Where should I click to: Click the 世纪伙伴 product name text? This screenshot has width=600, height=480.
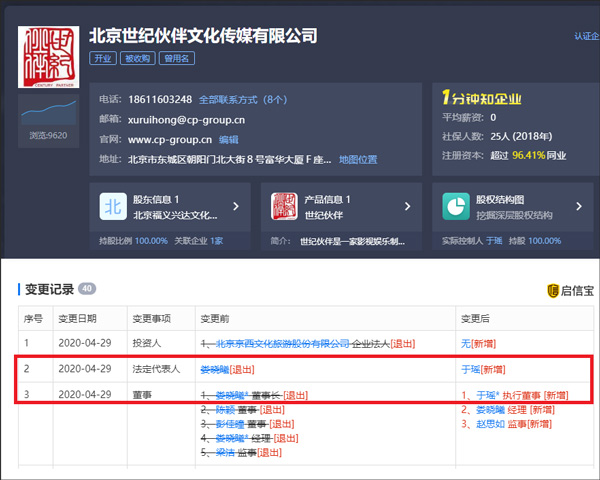[323, 215]
